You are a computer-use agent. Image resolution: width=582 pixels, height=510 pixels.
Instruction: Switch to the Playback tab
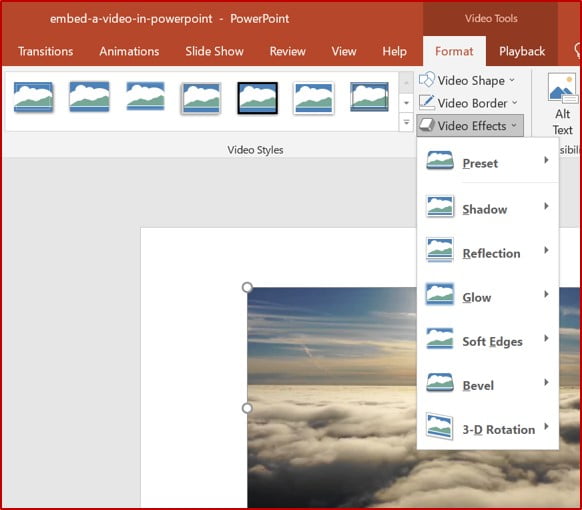(x=522, y=51)
